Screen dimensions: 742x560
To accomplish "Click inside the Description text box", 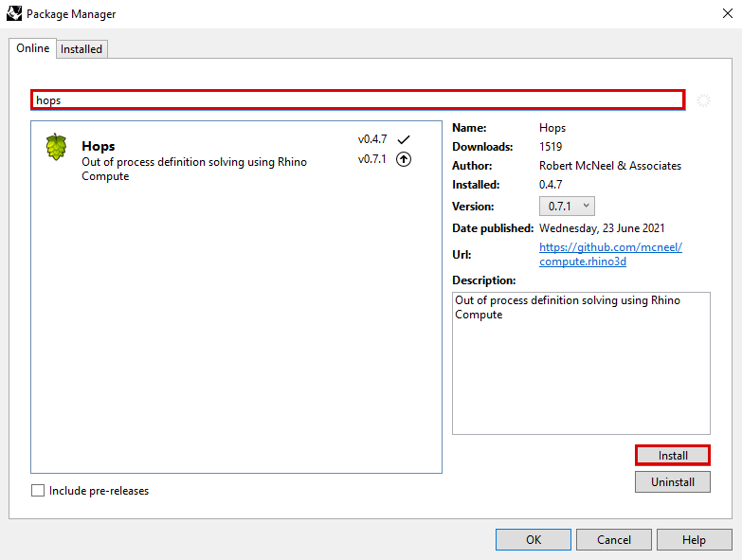I will (x=581, y=363).
